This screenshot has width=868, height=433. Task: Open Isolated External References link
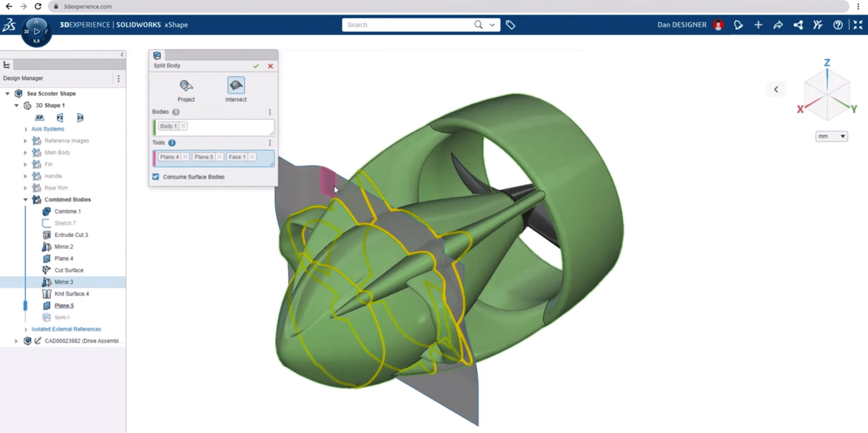[x=66, y=329]
